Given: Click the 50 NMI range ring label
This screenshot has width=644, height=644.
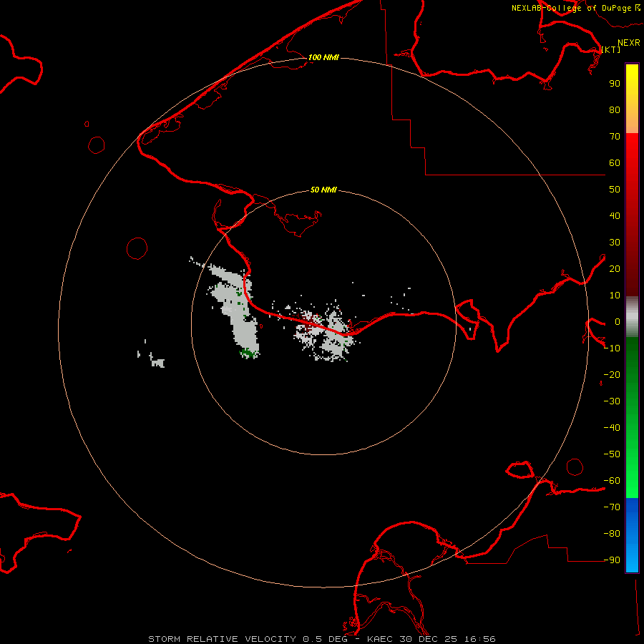Looking at the screenshot, I should 323,190.
